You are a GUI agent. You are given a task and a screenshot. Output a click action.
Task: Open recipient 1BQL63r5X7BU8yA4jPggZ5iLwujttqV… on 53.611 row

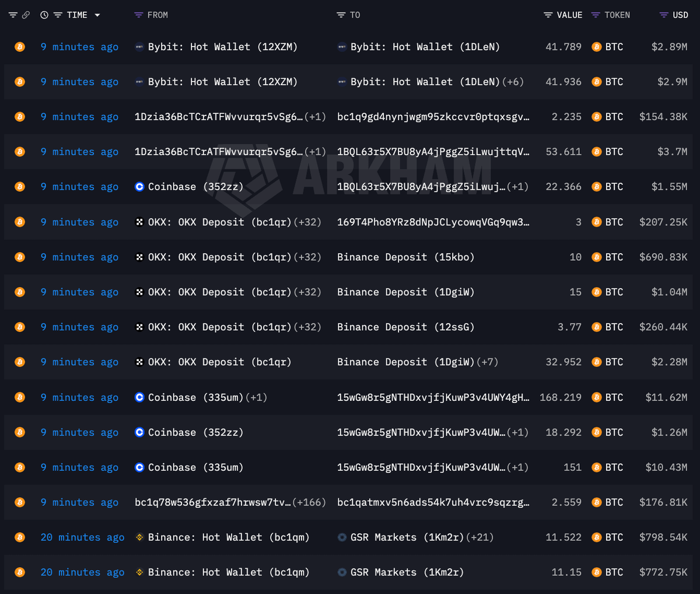pyautogui.click(x=433, y=152)
